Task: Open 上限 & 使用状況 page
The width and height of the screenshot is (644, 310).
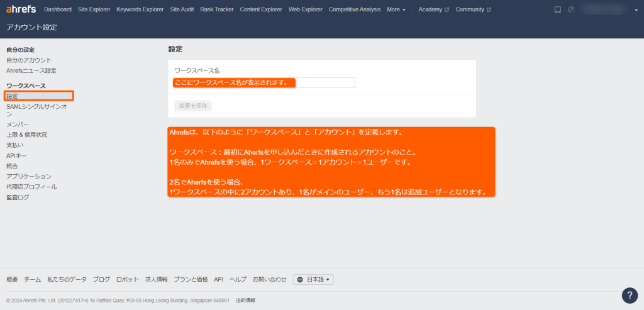Action: 26,135
